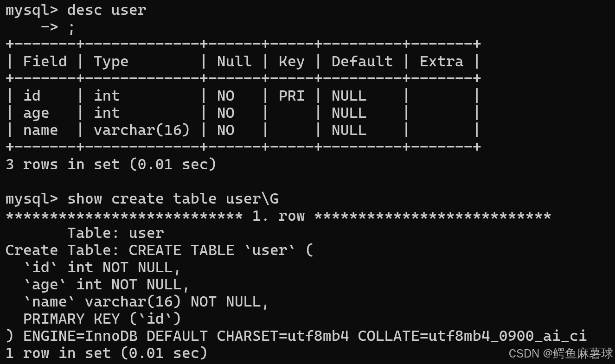Viewport: 615px width, 364px height.
Task: Click the Field column header
Action: 45,62
